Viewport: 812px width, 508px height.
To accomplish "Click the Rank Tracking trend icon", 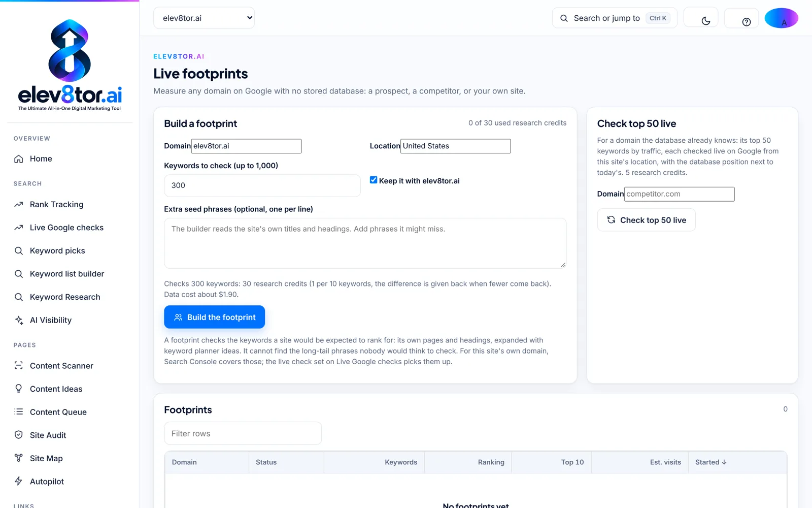I will coord(19,205).
